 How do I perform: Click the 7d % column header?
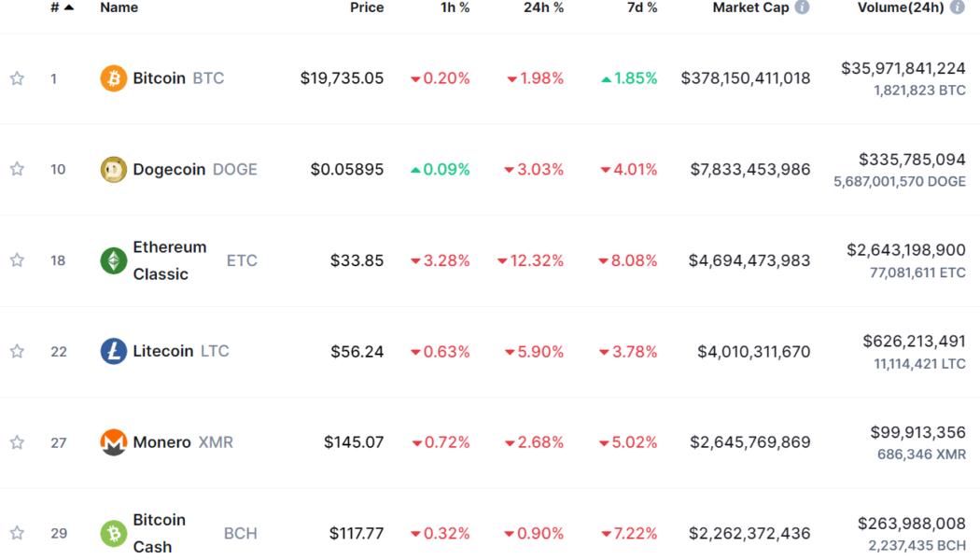click(x=642, y=7)
